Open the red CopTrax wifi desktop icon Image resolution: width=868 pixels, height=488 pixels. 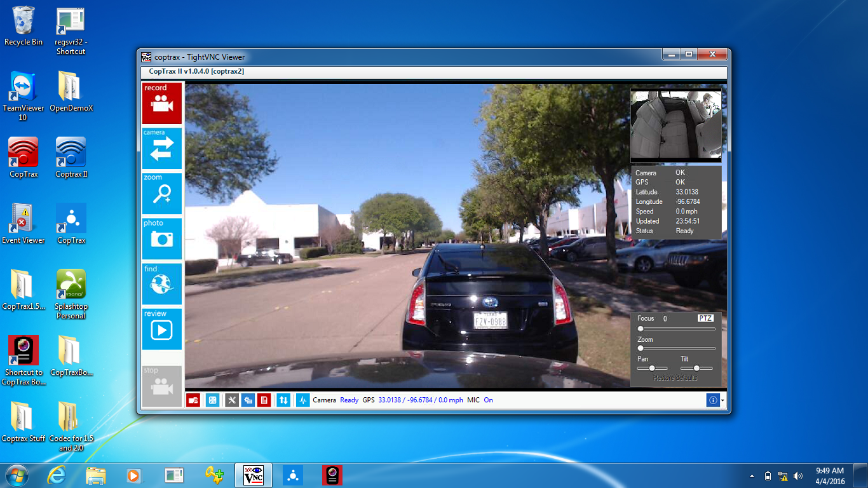(24, 158)
